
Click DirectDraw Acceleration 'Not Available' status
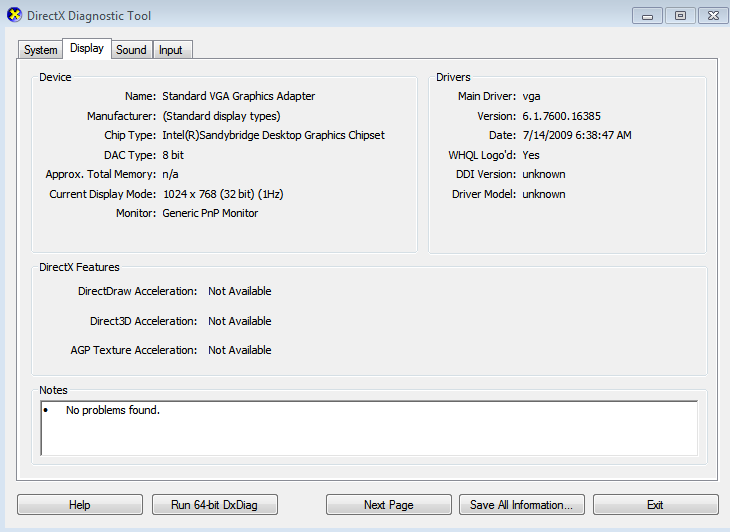240,291
